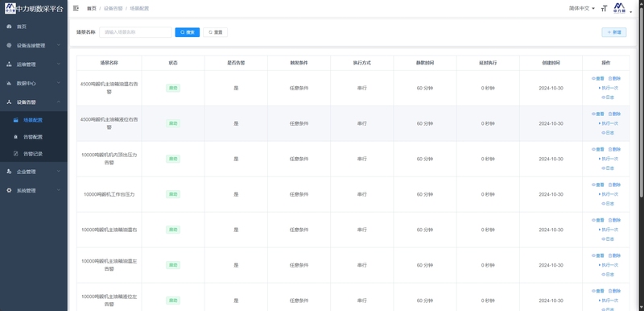The image size is (644, 311).
Task: Select 场景配置 in the sidebar submenu
Action: [x=34, y=120]
